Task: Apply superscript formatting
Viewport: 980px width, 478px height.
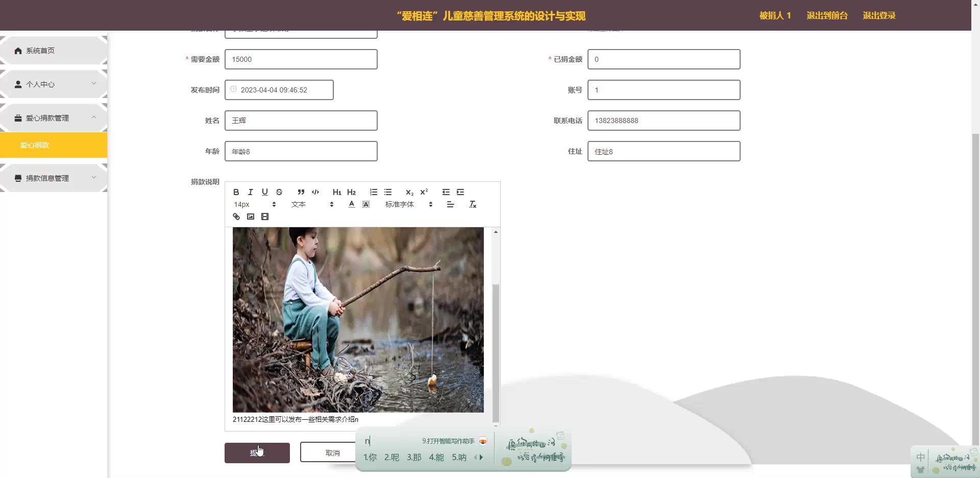Action: click(x=424, y=192)
